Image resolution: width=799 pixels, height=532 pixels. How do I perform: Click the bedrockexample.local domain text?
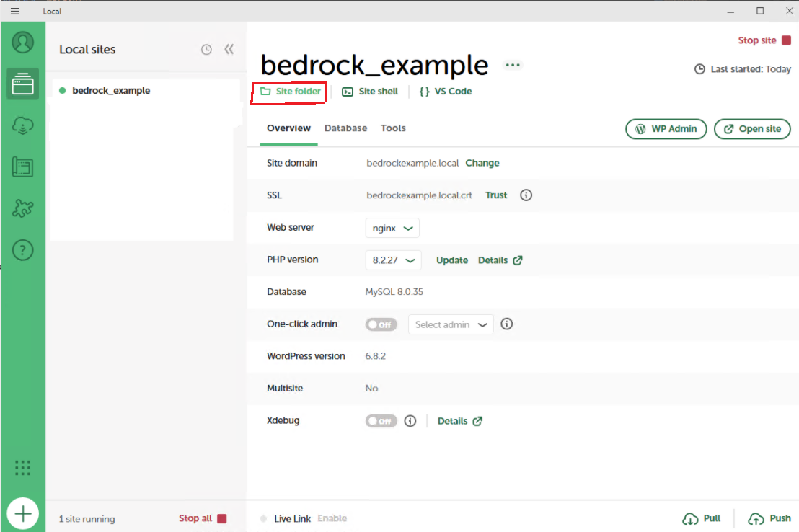point(412,163)
